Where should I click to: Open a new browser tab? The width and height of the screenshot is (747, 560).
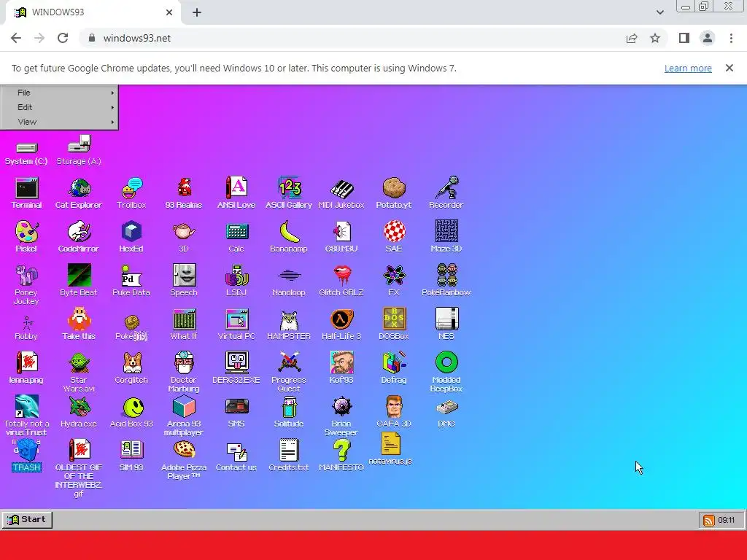tap(197, 12)
